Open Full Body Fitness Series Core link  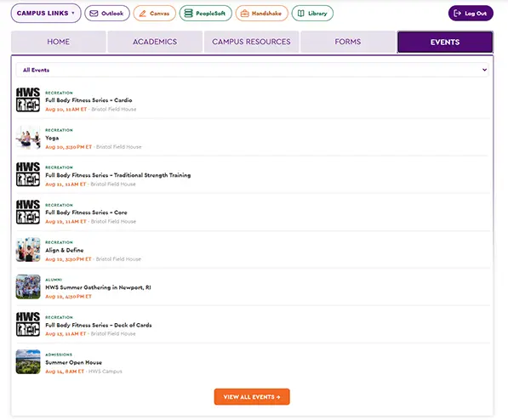86,213
